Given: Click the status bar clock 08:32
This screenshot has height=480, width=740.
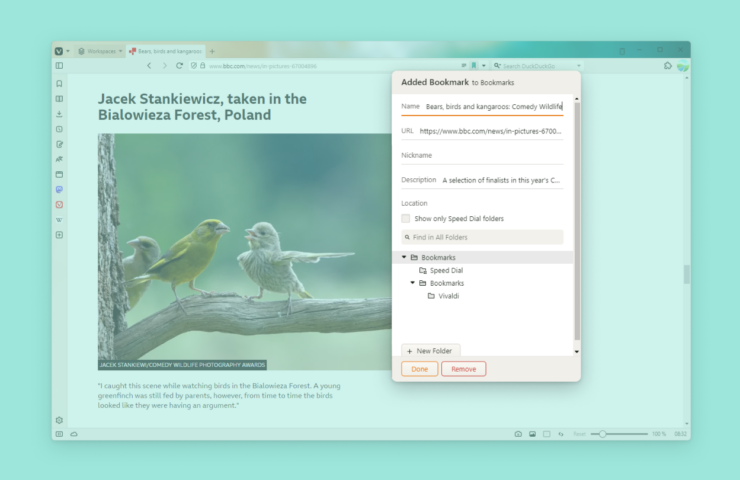Looking at the screenshot, I should [681, 434].
